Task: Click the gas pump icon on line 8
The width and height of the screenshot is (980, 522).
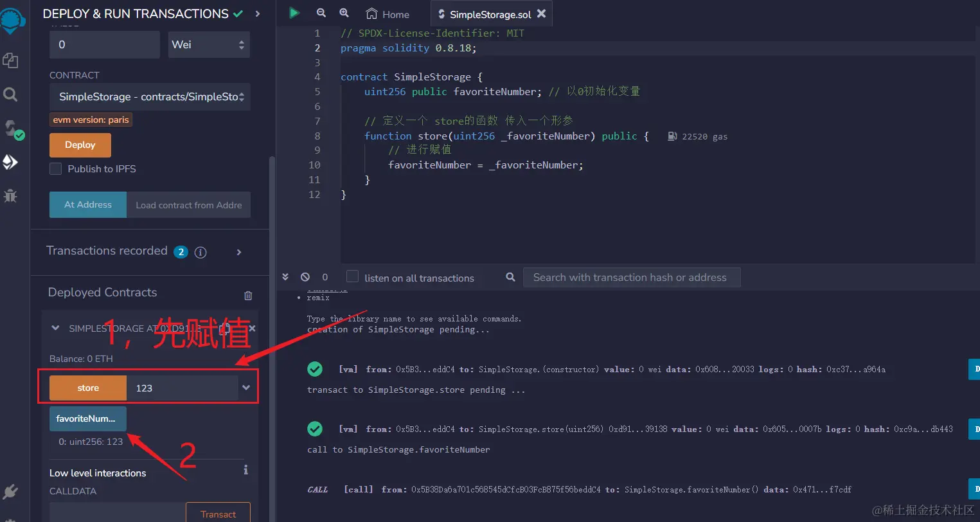Action: [672, 136]
